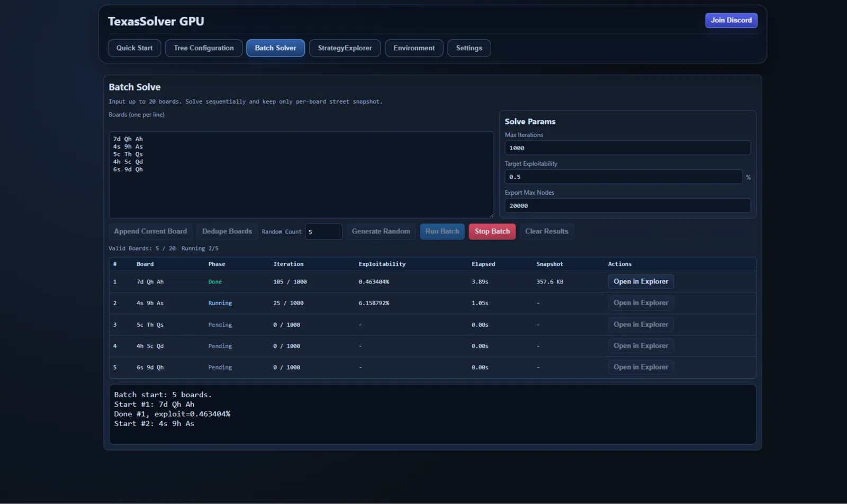847x504 pixels.
Task: Switch to the Tree Configuration tab
Action: pyautogui.click(x=204, y=48)
